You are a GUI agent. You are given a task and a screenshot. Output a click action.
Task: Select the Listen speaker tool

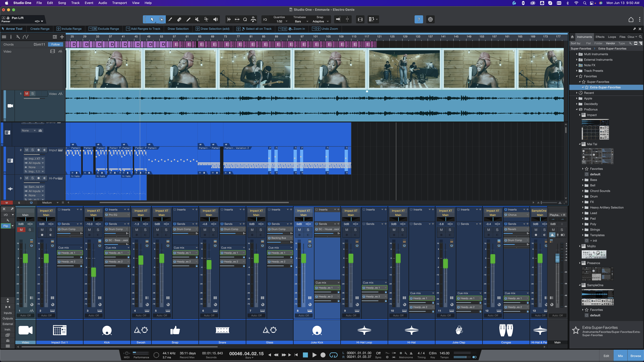point(215,19)
